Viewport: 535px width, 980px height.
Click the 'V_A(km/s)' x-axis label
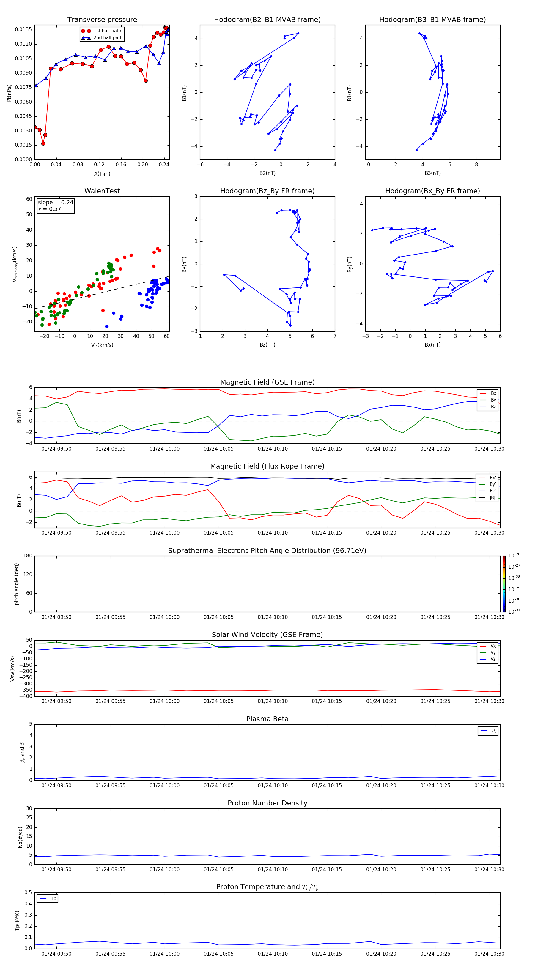click(x=102, y=345)
